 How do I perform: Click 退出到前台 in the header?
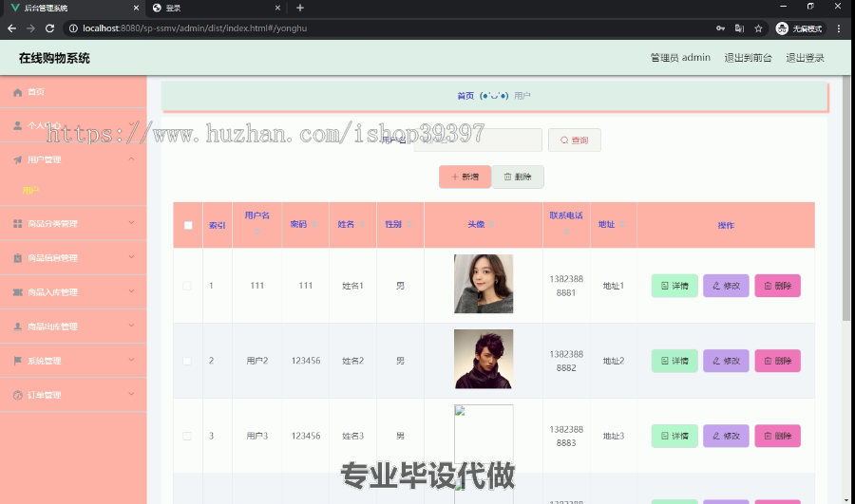coord(748,58)
